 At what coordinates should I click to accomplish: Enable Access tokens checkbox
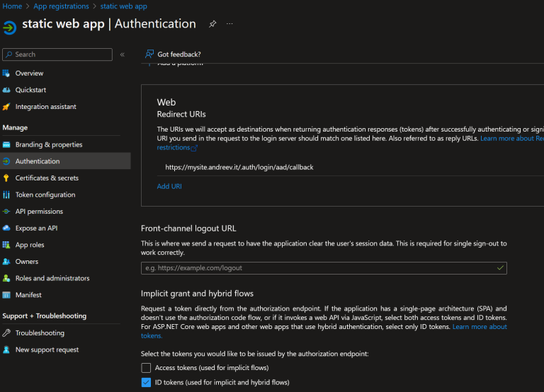click(146, 368)
